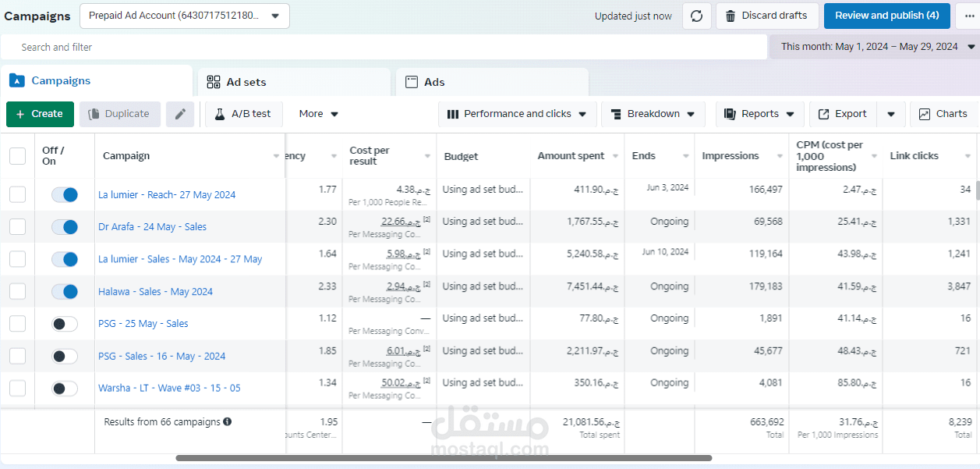This screenshot has height=469, width=980.
Task: Open PSG - Sales - 16 - May - 2024
Action: pyautogui.click(x=162, y=356)
